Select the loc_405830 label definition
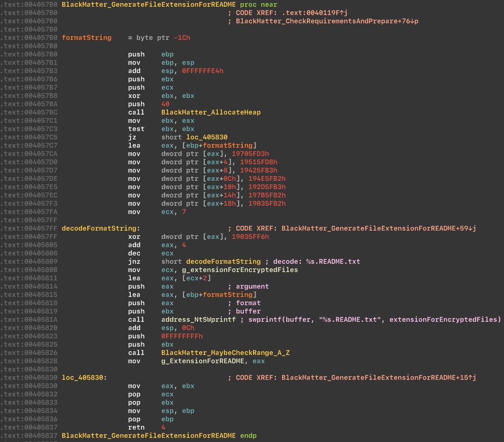Screen dimensions: 504x442 [x=84, y=378]
